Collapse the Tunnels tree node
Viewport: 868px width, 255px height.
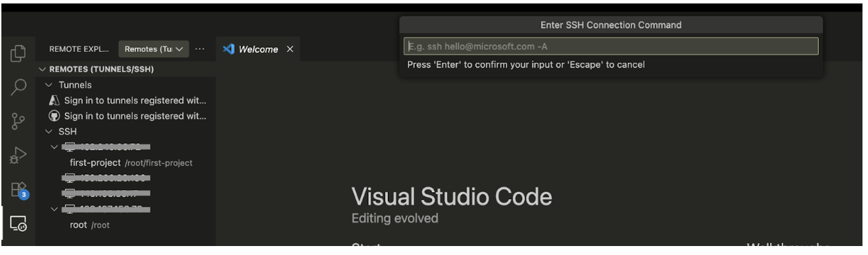(49, 85)
